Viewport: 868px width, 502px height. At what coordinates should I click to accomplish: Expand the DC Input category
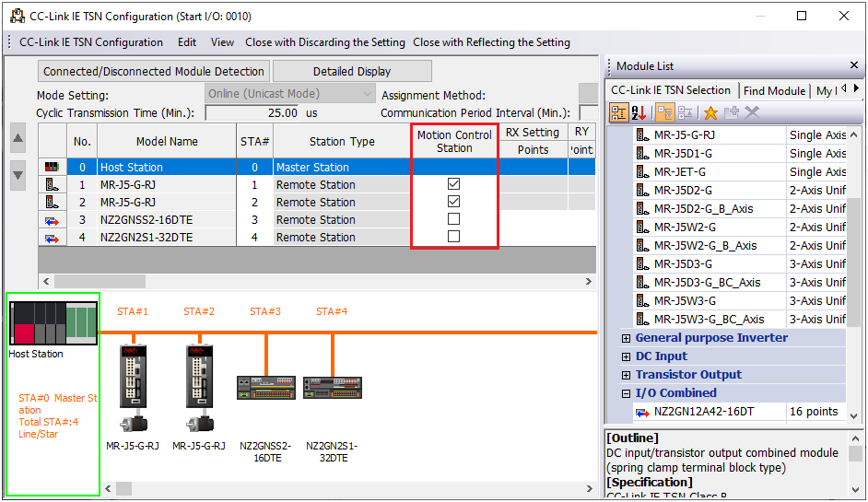pyautogui.click(x=626, y=356)
